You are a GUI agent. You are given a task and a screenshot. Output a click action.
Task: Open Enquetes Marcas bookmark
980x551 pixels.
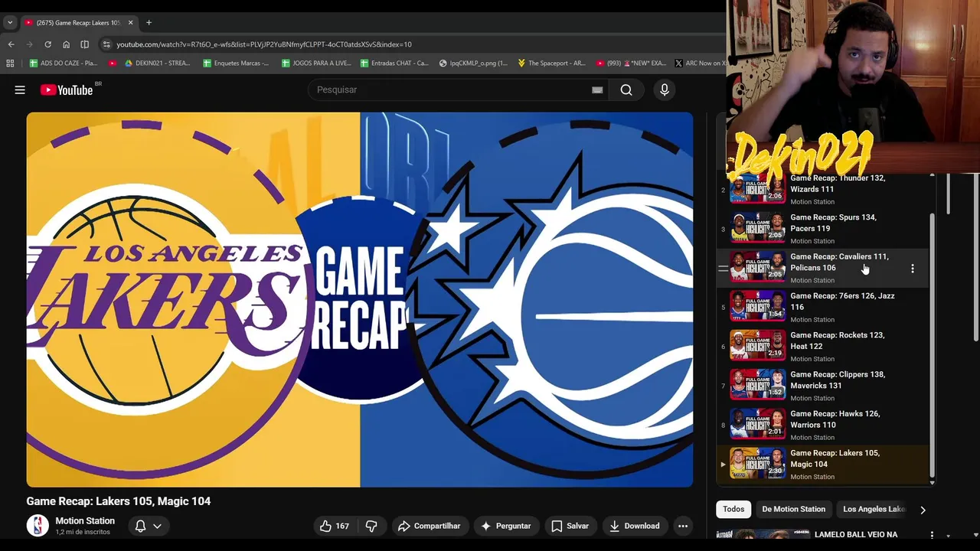(236, 64)
